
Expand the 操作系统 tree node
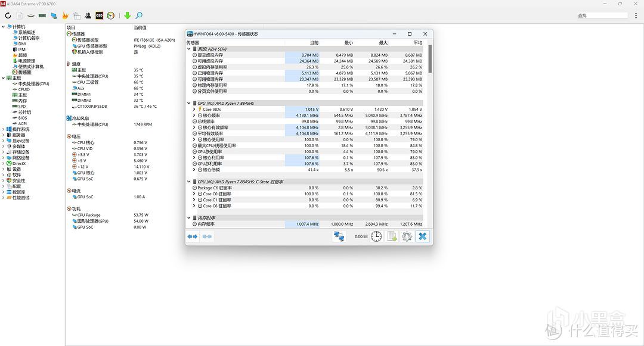click(x=4, y=129)
